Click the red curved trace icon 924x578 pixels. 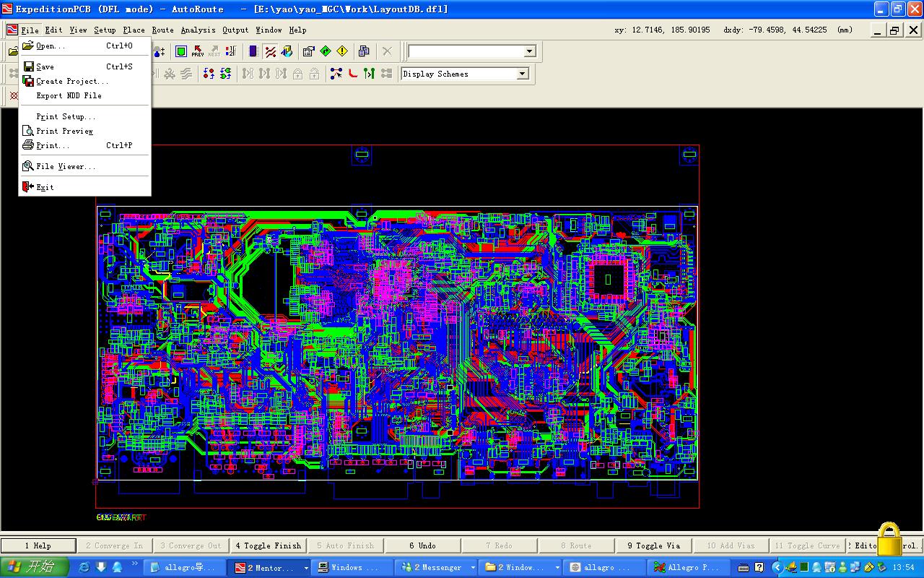pyautogui.click(x=353, y=74)
